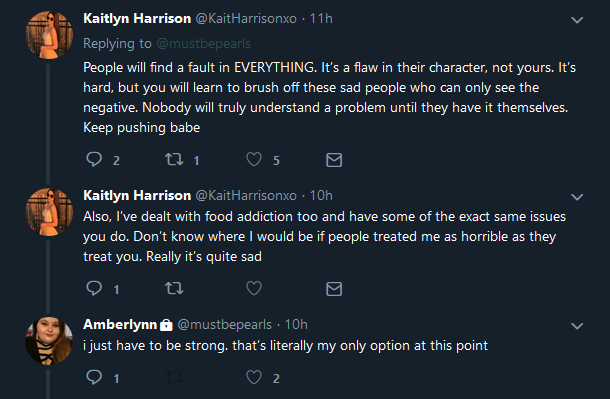Viewport: 610px width, 399px height.
Task: Open Kaitlyn Harrison name on 11h tweet
Action: pyautogui.click(x=137, y=18)
